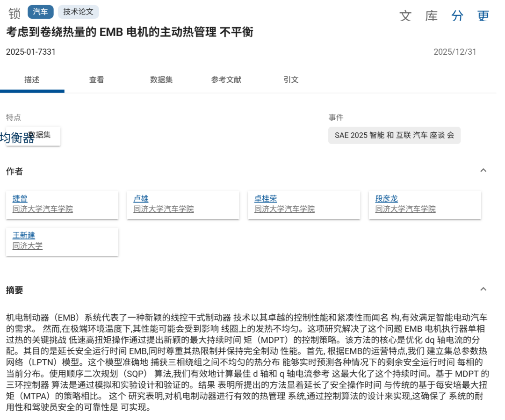The width and height of the screenshot is (505, 420).
Task: Click the paper number 2025-01-7331
Action: tap(30, 52)
